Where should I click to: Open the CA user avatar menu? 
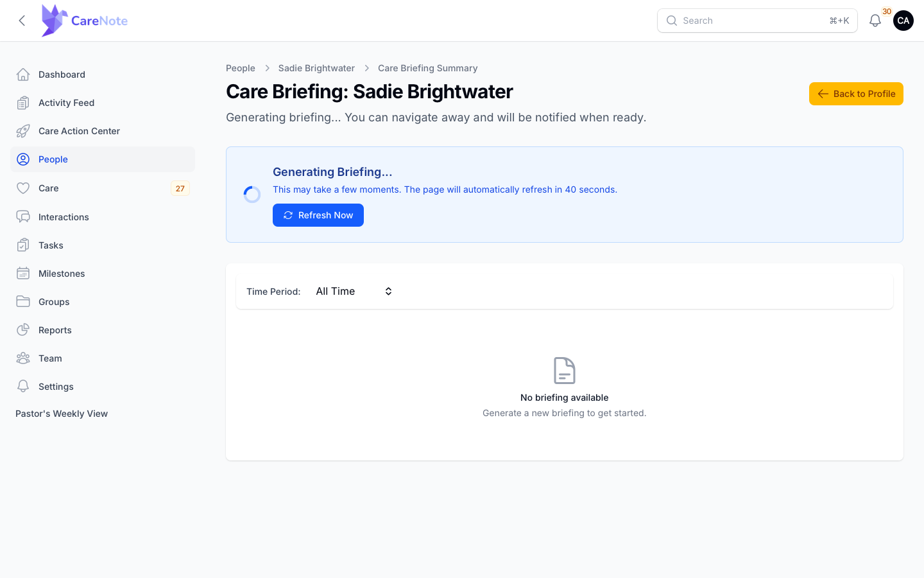(x=903, y=21)
